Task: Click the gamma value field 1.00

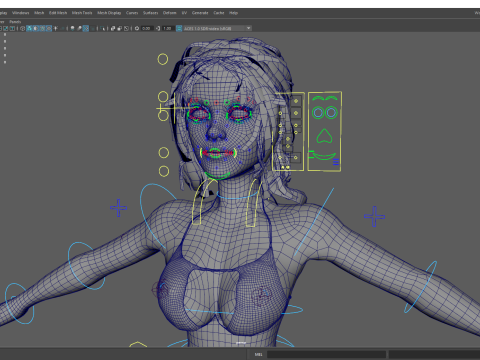Action: (168, 28)
